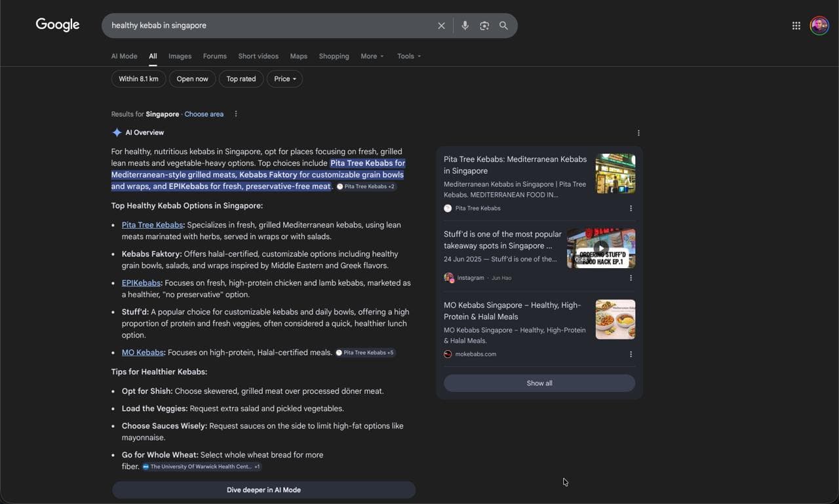Switch to the Maps tab
The height and width of the screenshot is (504, 839).
(x=298, y=56)
